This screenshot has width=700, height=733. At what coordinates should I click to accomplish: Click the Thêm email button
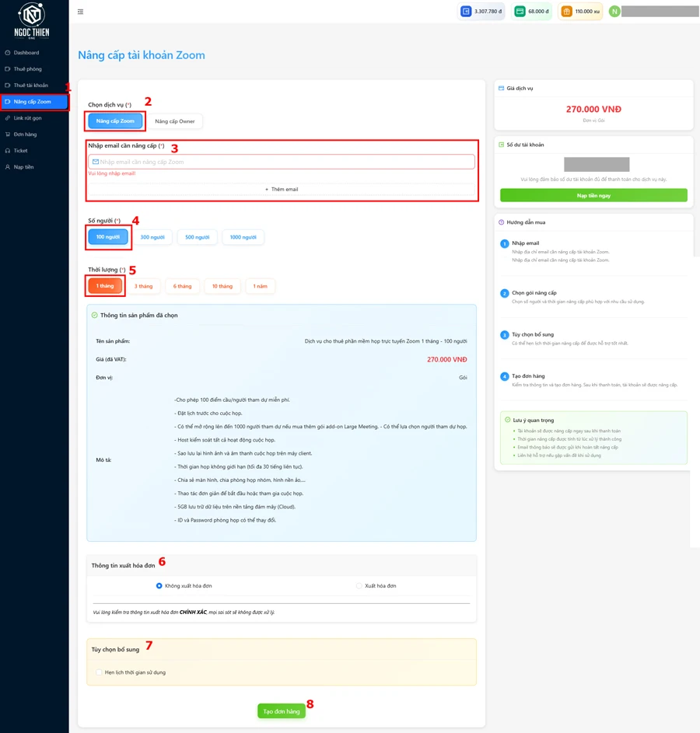coord(282,189)
